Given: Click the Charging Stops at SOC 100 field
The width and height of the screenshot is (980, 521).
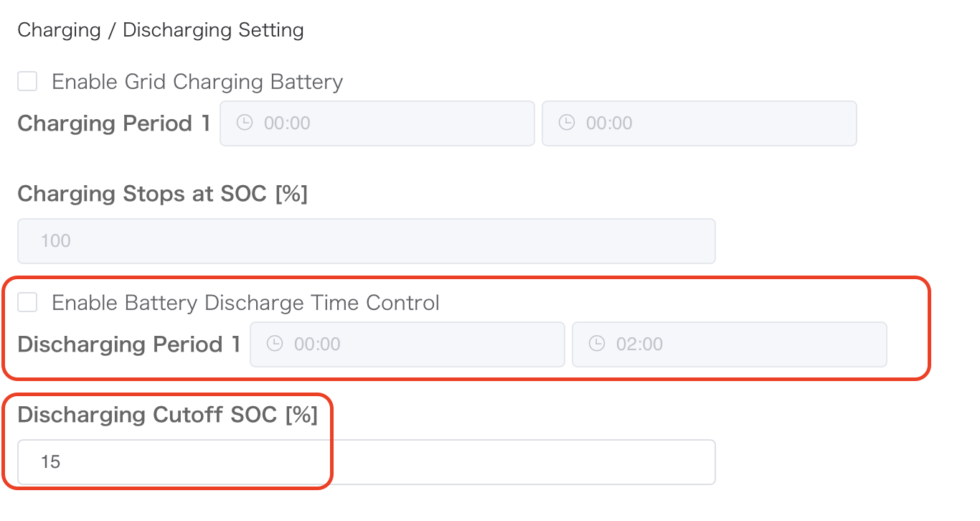Looking at the screenshot, I should pos(366,240).
